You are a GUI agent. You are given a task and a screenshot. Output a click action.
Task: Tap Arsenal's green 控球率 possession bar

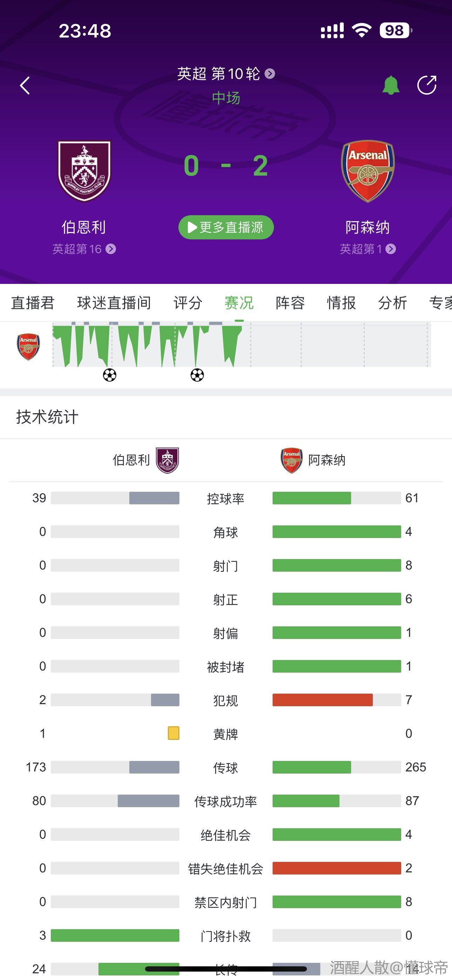[x=311, y=498]
